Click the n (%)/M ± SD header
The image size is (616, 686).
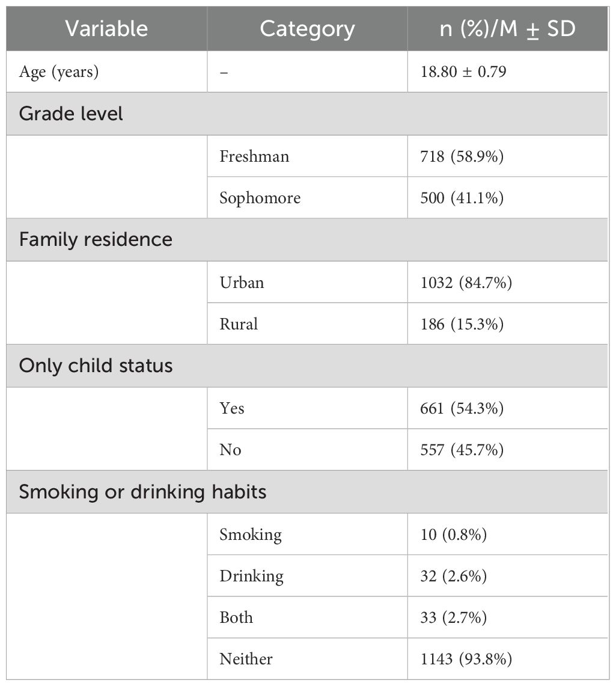[x=507, y=29]
